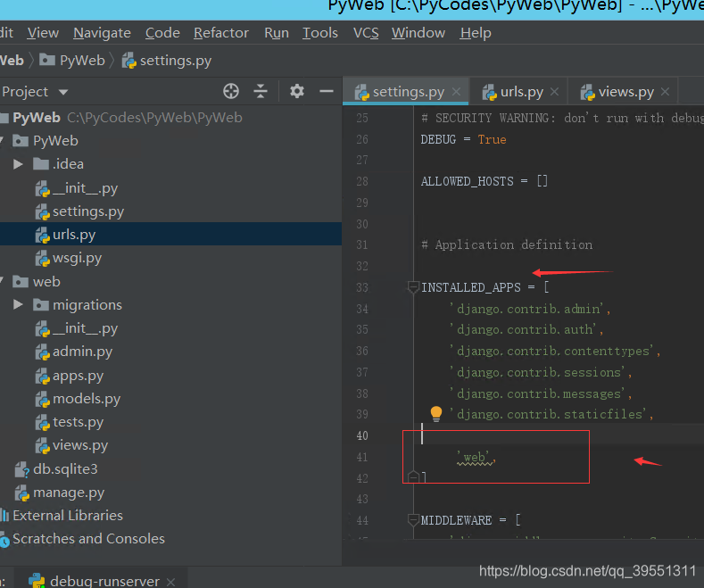The width and height of the screenshot is (704, 588).
Task: Click the PyWeb folder icon in breadcrumb
Action: (x=47, y=60)
